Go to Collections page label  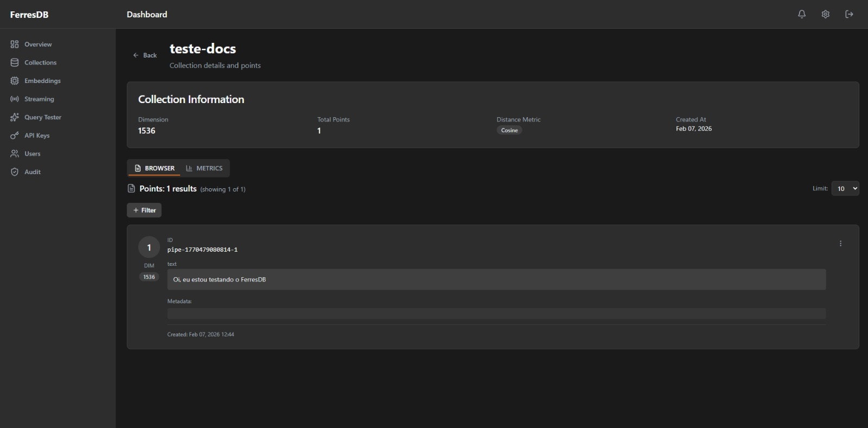pyautogui.click(x=40, y=62)
